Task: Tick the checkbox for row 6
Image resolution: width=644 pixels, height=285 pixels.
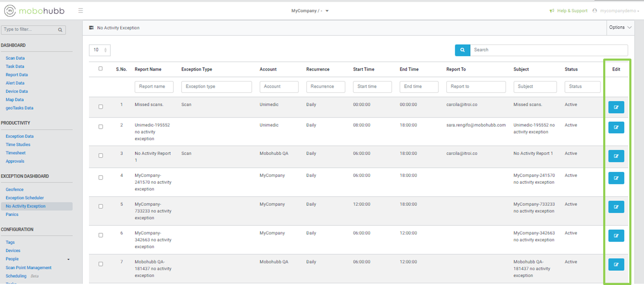Action: (101, 235)
